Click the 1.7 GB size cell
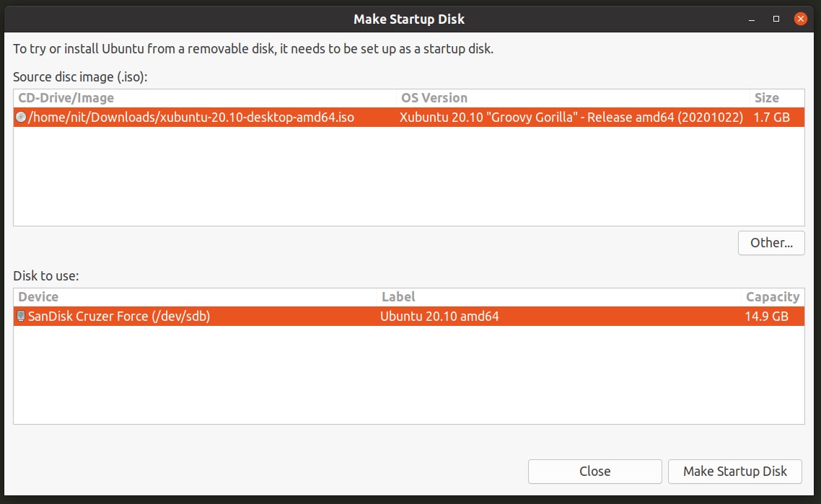821x504 pixels. pos(771,117)
